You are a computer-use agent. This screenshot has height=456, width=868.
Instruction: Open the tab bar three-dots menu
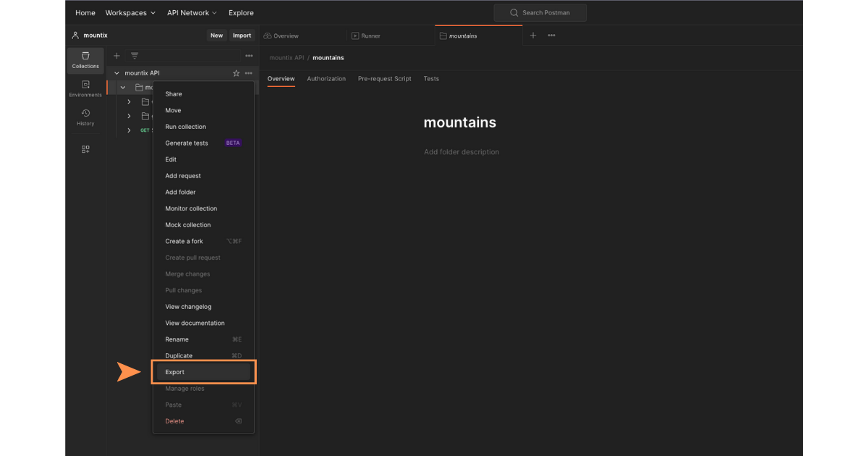(551, 35)
